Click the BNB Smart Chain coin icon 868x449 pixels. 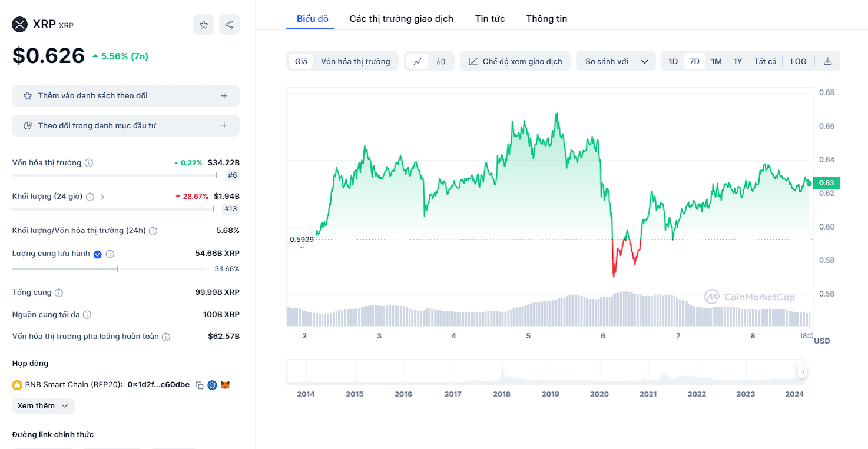click(17, 385)
